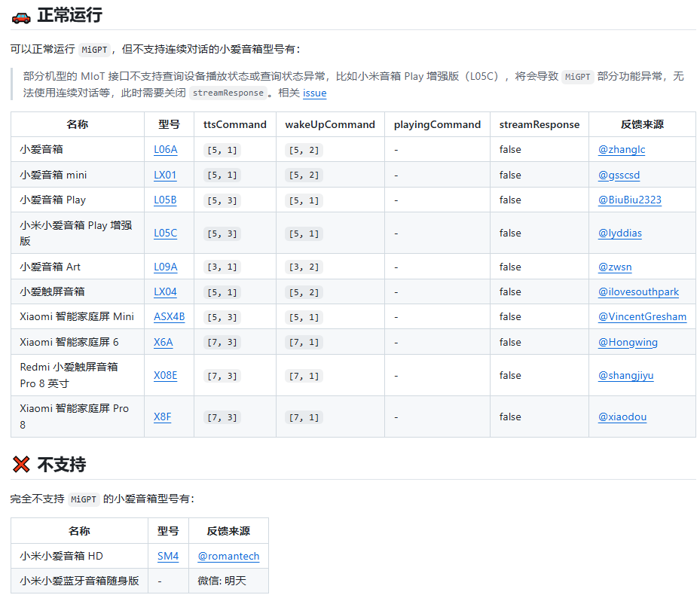This screenshot has width=700, height=595.
Task: Select the 小爱音箱 mini name cell
Action: click(x=77, y=175)
